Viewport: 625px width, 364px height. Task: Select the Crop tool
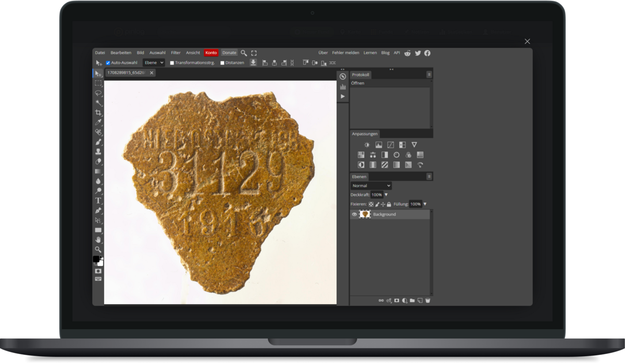click(98, 113)
